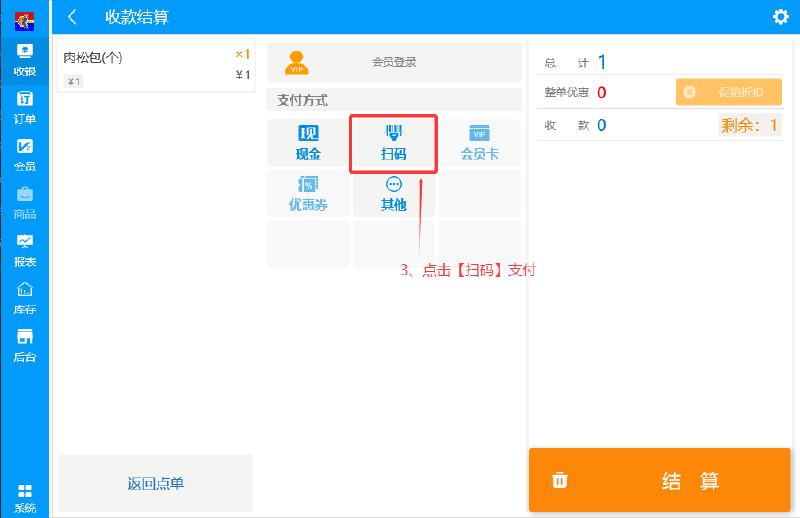Open the 系统 system grid icon
The height and width of the screenshot is (518, 800).
pos(24,499)
